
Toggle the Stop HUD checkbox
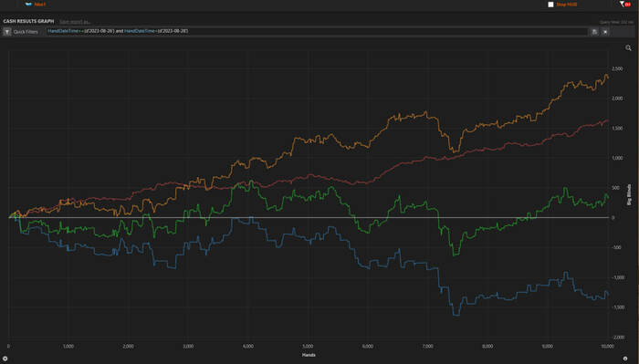(x=550, y=5)
